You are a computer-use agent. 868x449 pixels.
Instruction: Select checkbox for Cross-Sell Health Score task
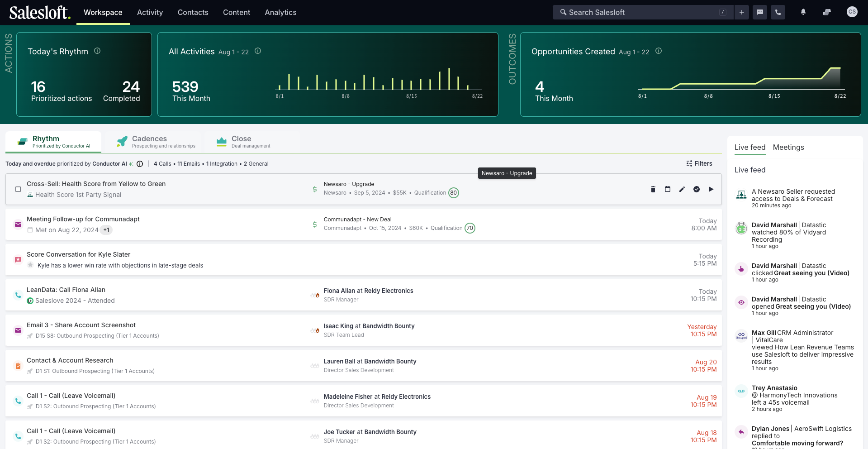[18, 189]
